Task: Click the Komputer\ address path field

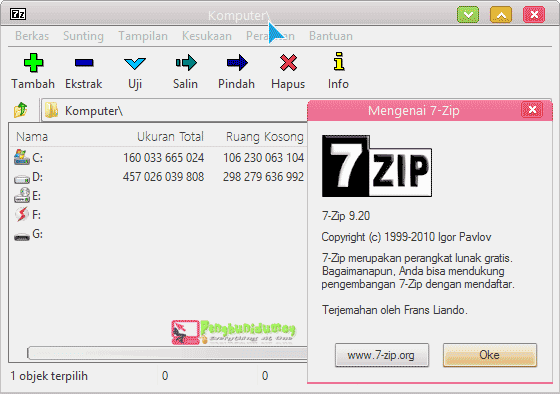Action: [175, 110]
